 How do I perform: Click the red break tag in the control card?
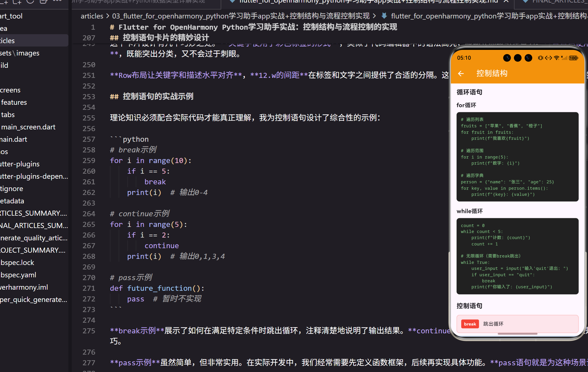pyautogui.click(x=470, y=324)
